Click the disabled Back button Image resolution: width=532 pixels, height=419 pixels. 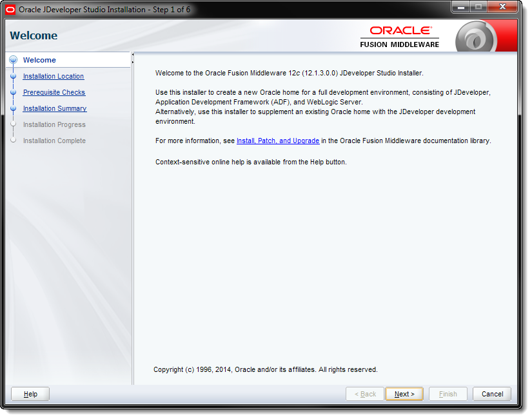[364, 394]
